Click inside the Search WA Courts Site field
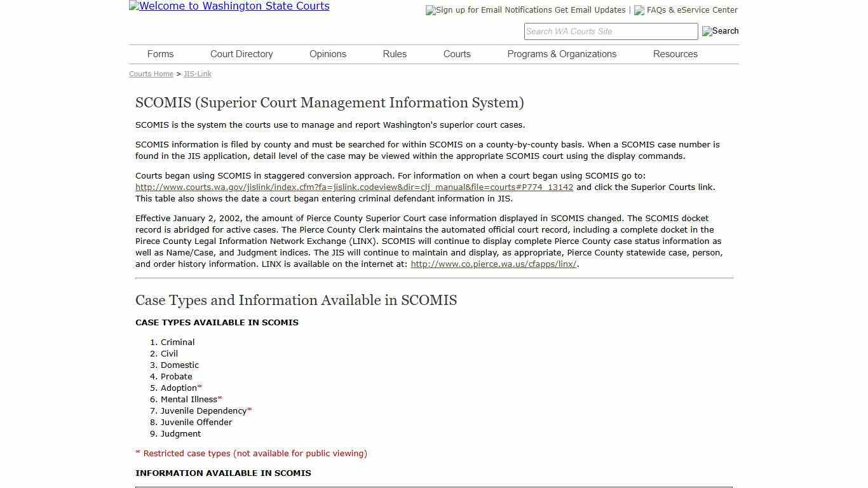The height and width of the screenshot is (488, 868). click(x=610, y=31)
